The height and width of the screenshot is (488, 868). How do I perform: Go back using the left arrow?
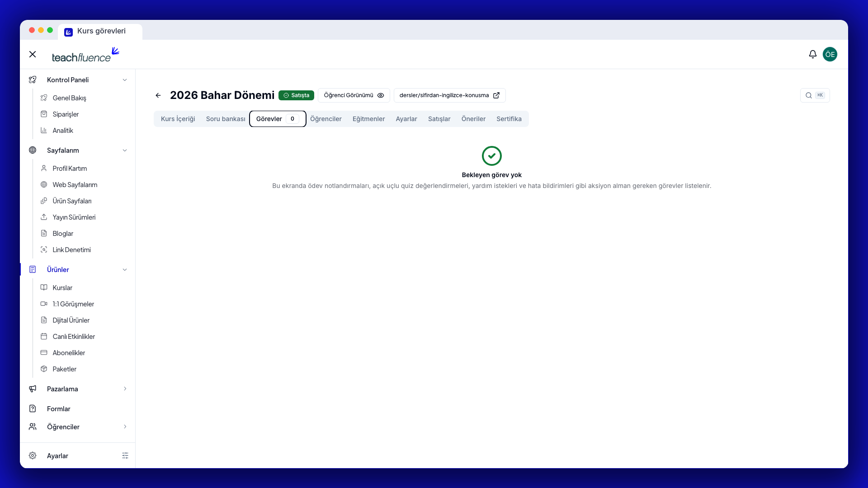(x=158, y=95)
